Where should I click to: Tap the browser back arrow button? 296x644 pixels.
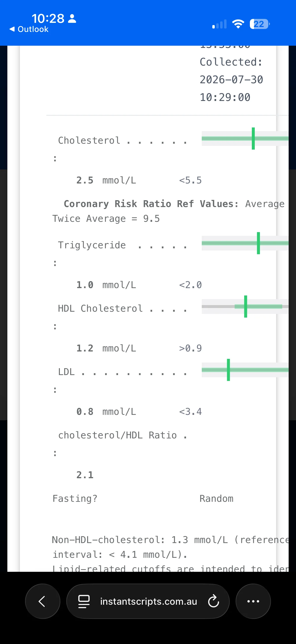[x=42, y=601]
